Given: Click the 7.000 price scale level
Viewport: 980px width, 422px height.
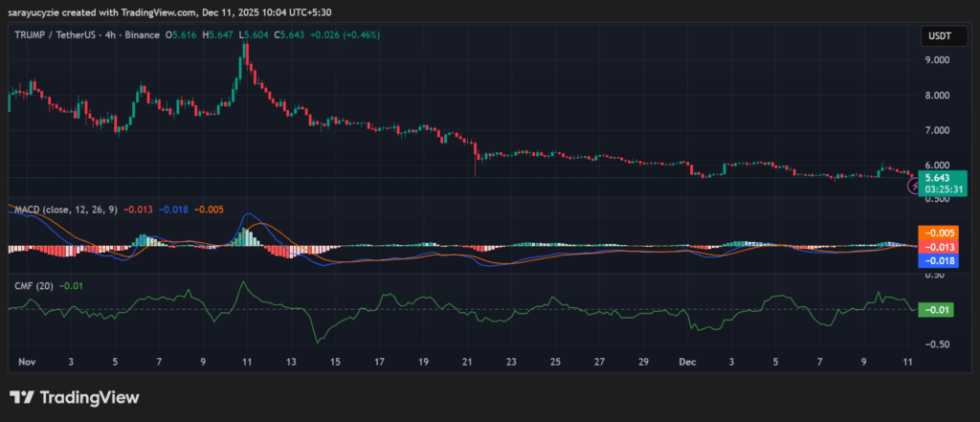Looking at the screenshot, I should 938,129.
